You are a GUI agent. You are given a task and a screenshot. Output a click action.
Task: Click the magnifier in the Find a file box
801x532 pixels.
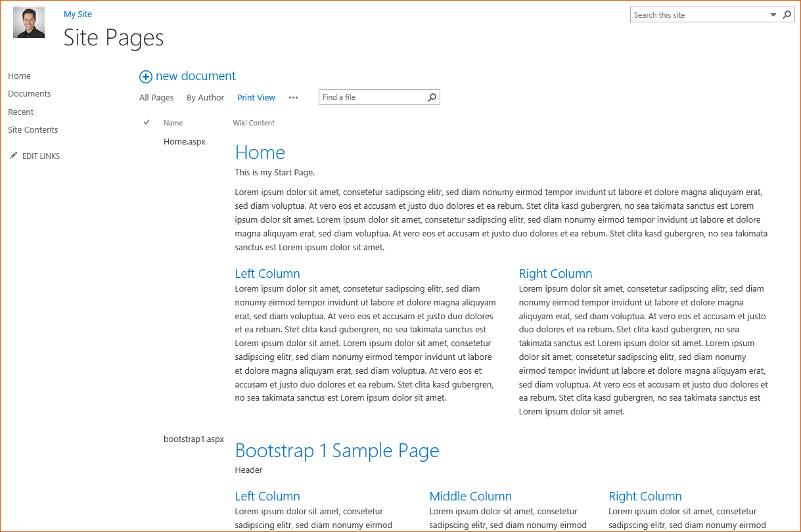[x=432, y=97]
